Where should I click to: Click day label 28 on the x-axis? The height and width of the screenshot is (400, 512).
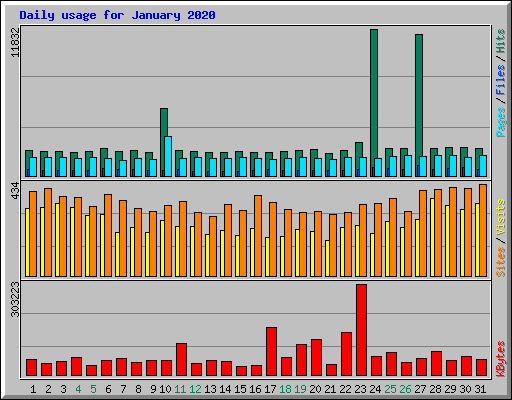pyautogui.click(x=435, y=389)
